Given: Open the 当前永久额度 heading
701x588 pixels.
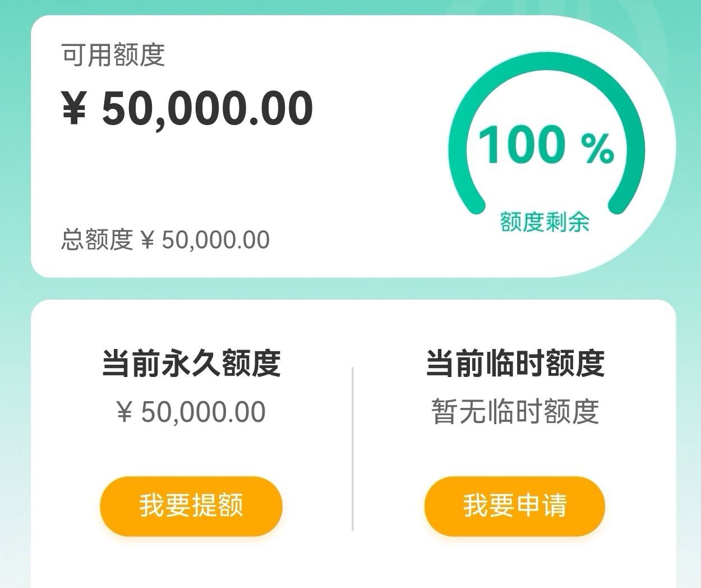Looking at the screenshot, I should pyautogui.click(x=191, y=363).
